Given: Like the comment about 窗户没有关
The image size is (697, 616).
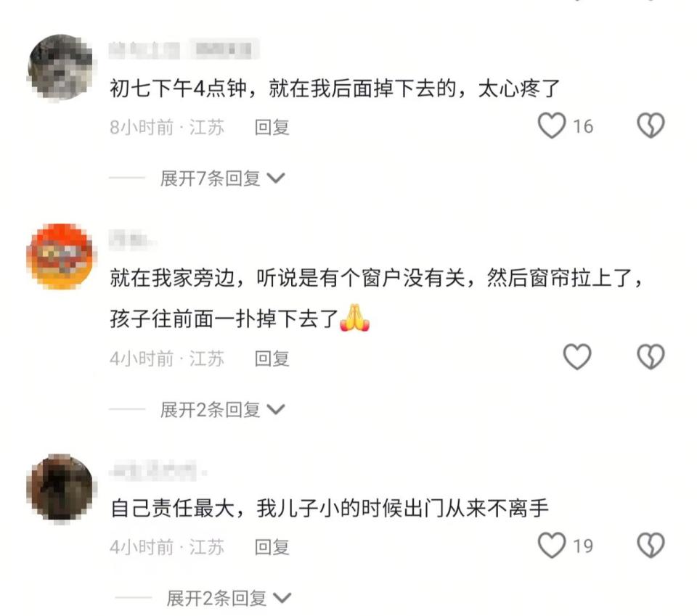Looking at the screenshot, I should tap(577, 357).
